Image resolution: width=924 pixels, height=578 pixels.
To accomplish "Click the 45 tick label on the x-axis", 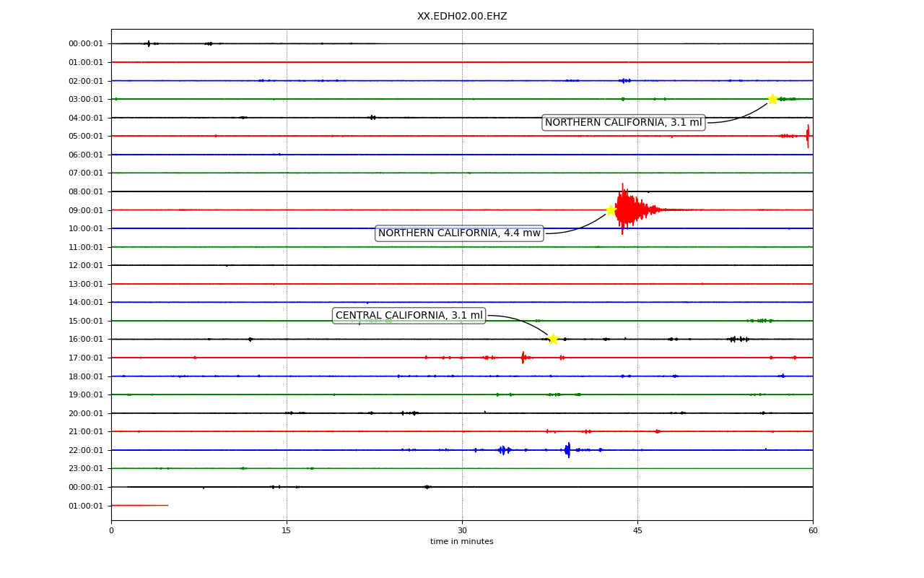I will click(x=637, y=531).
